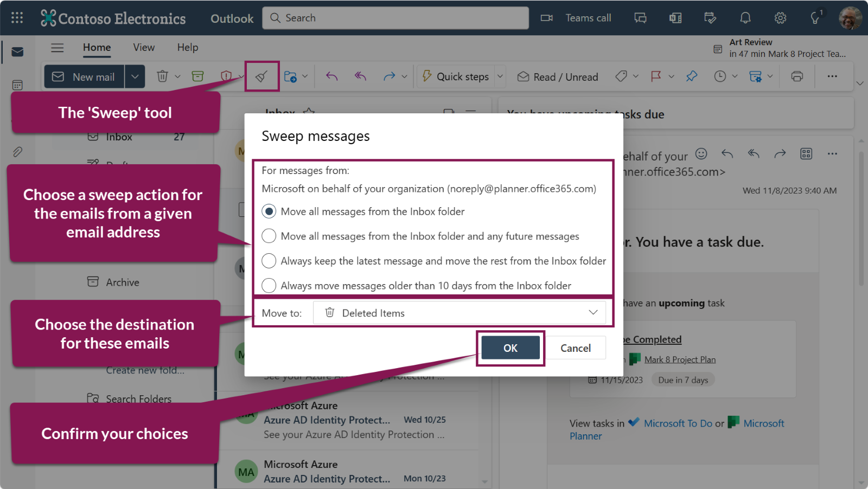Click the Apps grid icon in reading pane
This screenshot has width=868, height=489.
[806, 154]
